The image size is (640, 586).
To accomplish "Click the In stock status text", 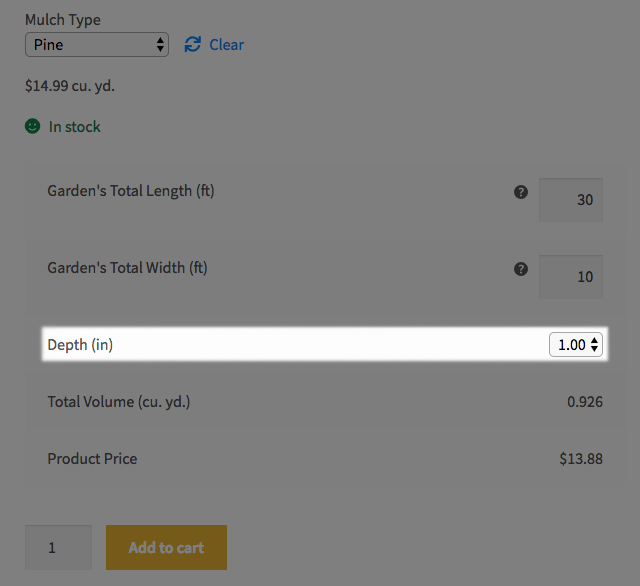I will pos(75,127).
